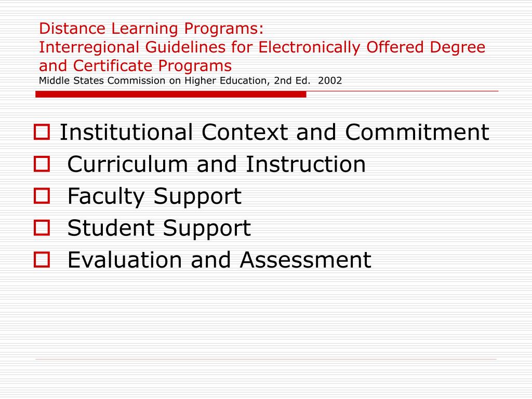532x399 pixels.
Task: Click the thin gray footer line near bottom
Action: point(266,359)
